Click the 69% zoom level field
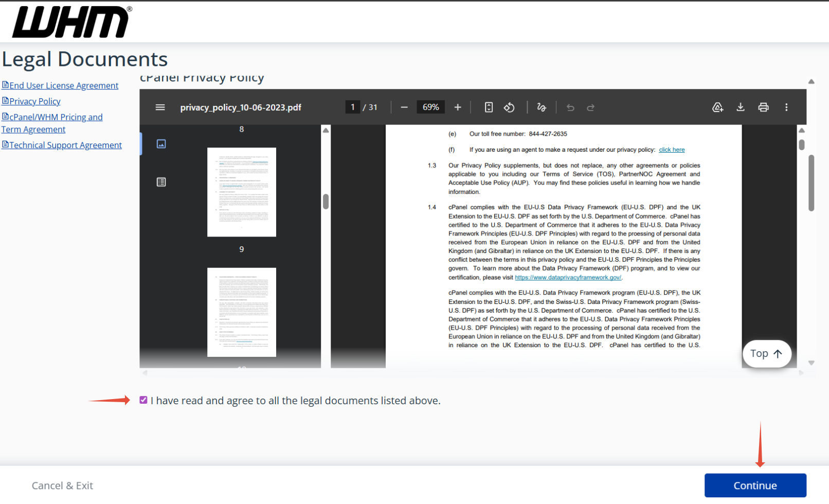The width and height of the screenshot is (829, 504). [430, 107]
